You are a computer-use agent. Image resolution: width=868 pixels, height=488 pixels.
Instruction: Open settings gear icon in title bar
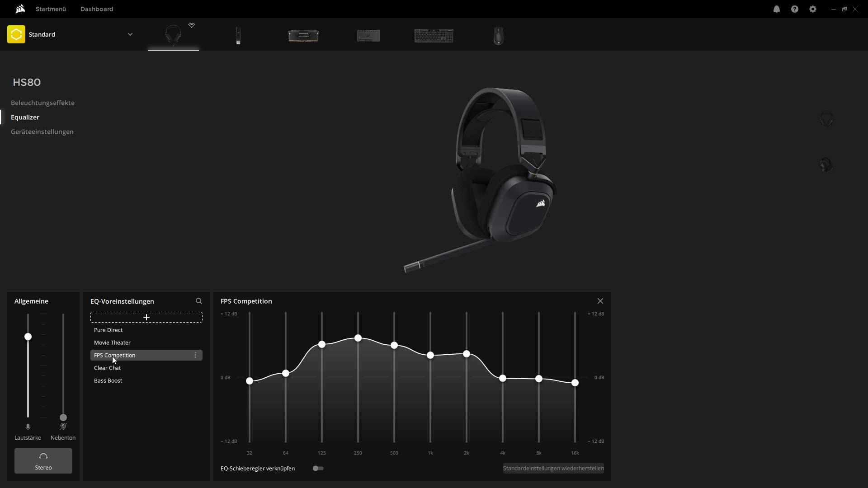(x=813, y=9)
